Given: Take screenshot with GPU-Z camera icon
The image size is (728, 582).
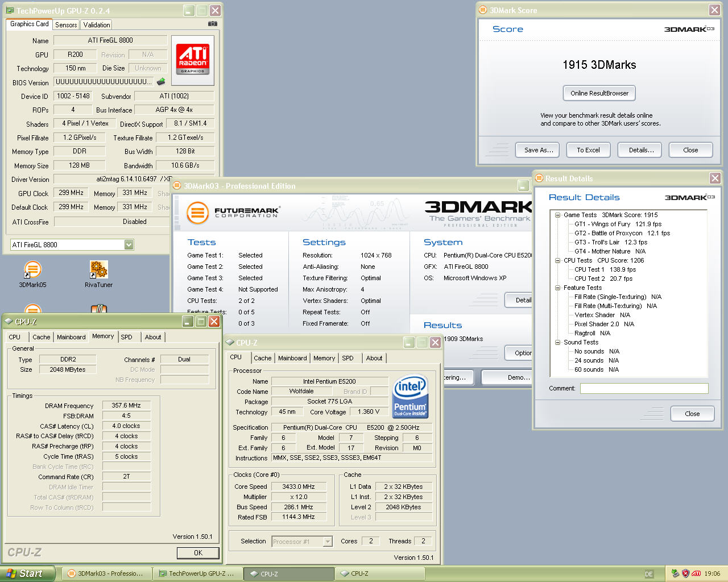Looking at the screenshot, I should pos(212,24).
